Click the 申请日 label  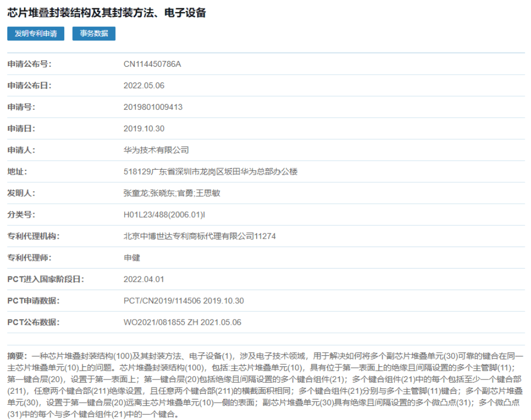point(22,128)
